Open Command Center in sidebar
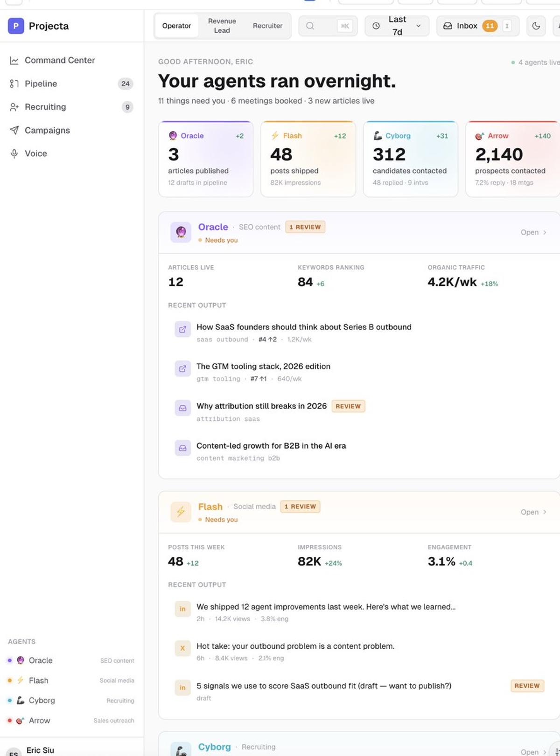This screenshot has width=560, height=756. point(72,60)
